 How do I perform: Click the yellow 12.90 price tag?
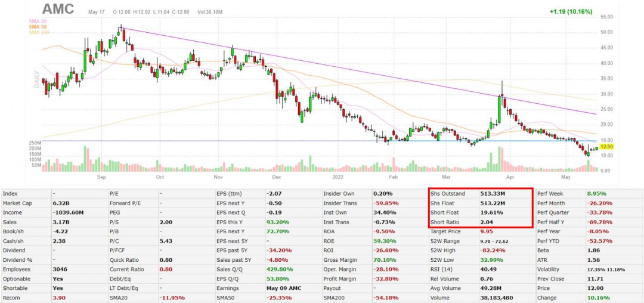coord(606,147)
